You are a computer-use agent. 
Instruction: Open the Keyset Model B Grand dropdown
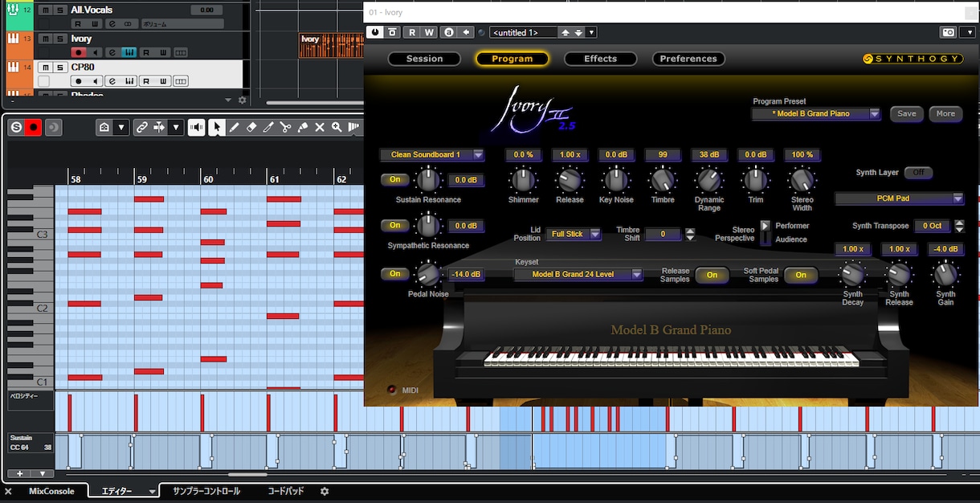click(x=578, y=275)
